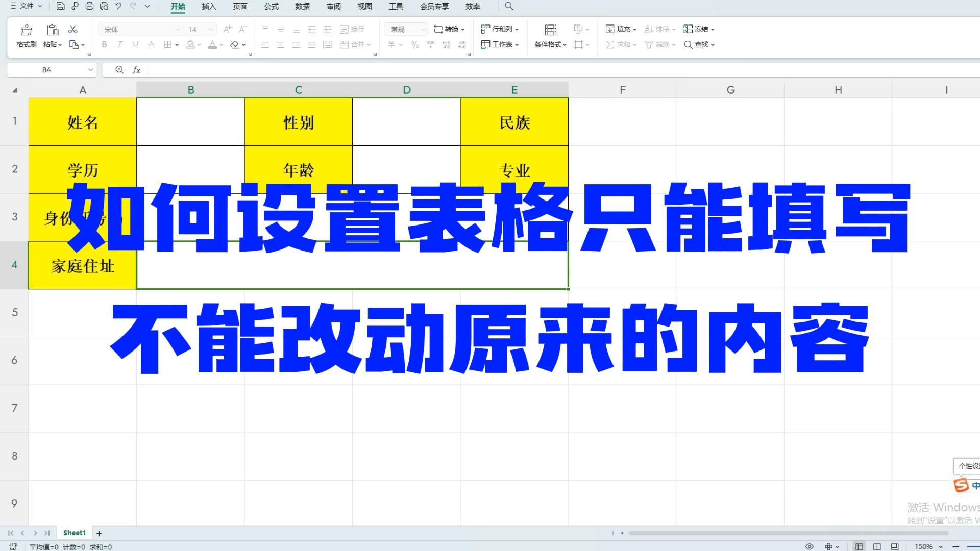Switch to the 审阅 (Review) tab
The image size is (980, 551).
point(333,6)
